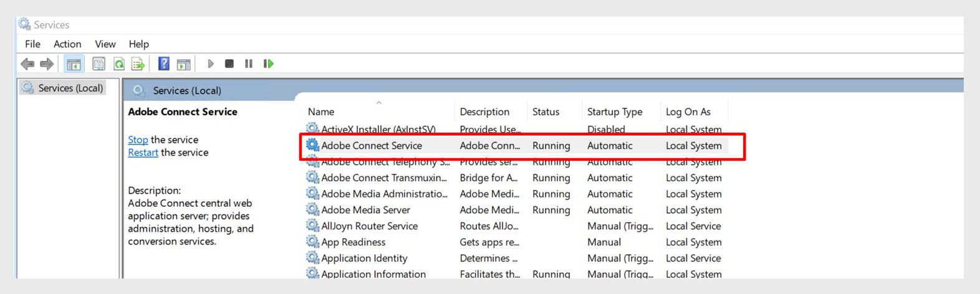
Task: Click Local Service cell of AllJoyn Router Service
Action: click(693, 225)
